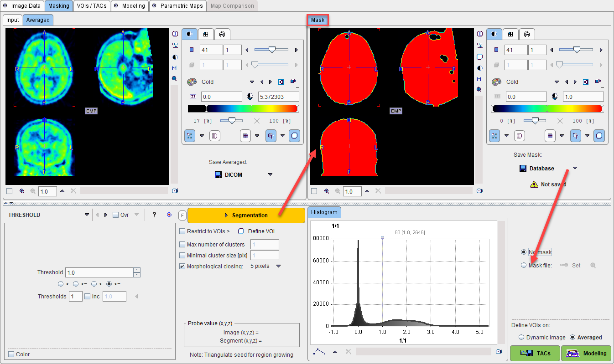Open the Cold color table dropdown in Averaged panel
This screenshot has width=614, height=364.
click(x=252, y=82)
